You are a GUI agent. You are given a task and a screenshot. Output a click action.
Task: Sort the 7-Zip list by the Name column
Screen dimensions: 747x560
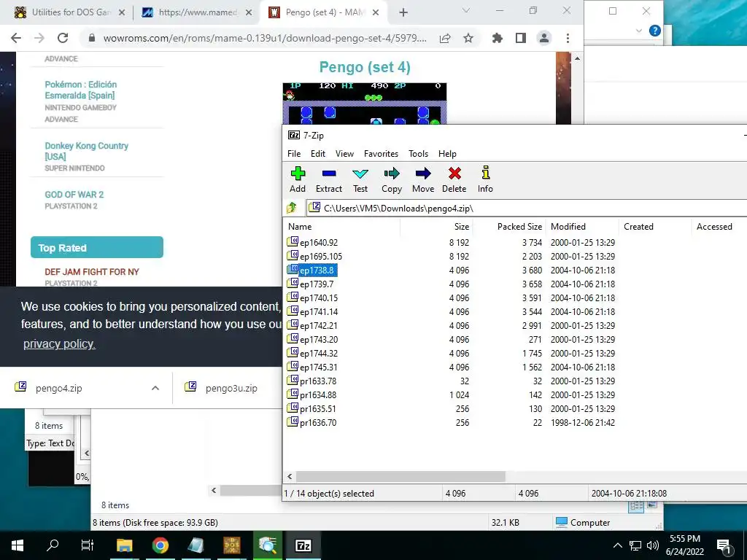341,227
